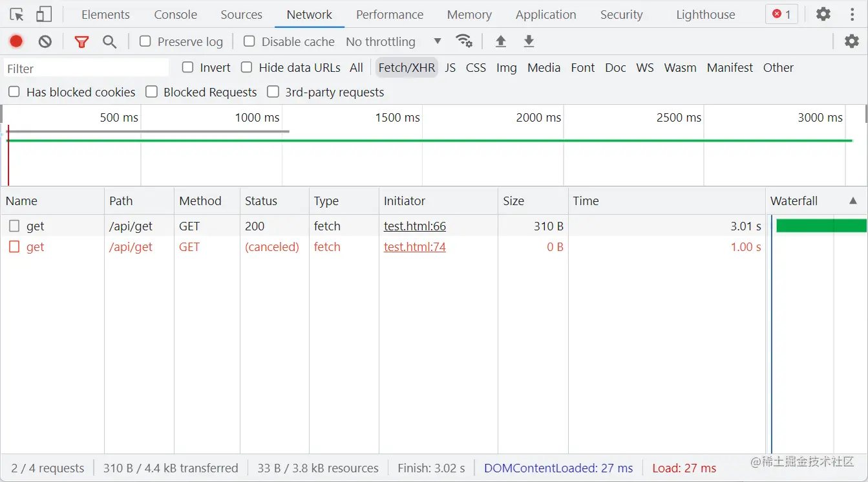
Task: Stop recording network log
Action: [x=16, y=41]
